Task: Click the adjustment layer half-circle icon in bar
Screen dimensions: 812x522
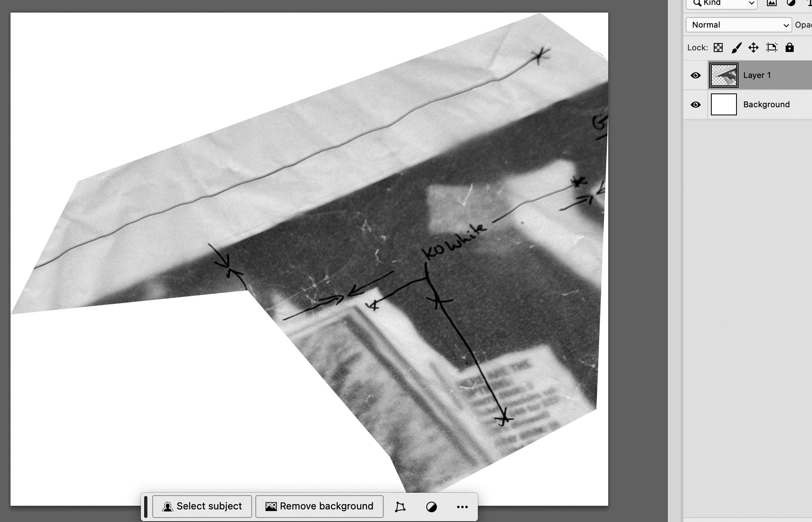Action: (x=431, y=507)
